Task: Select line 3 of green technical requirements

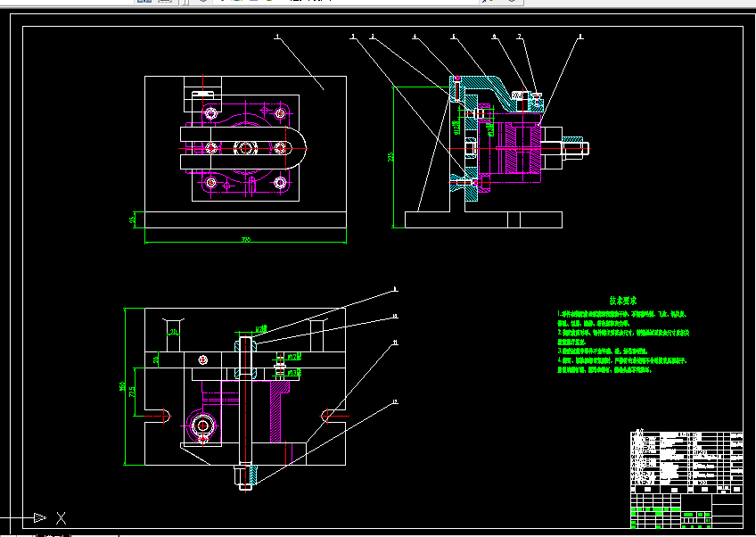Action: click(603, 351)
